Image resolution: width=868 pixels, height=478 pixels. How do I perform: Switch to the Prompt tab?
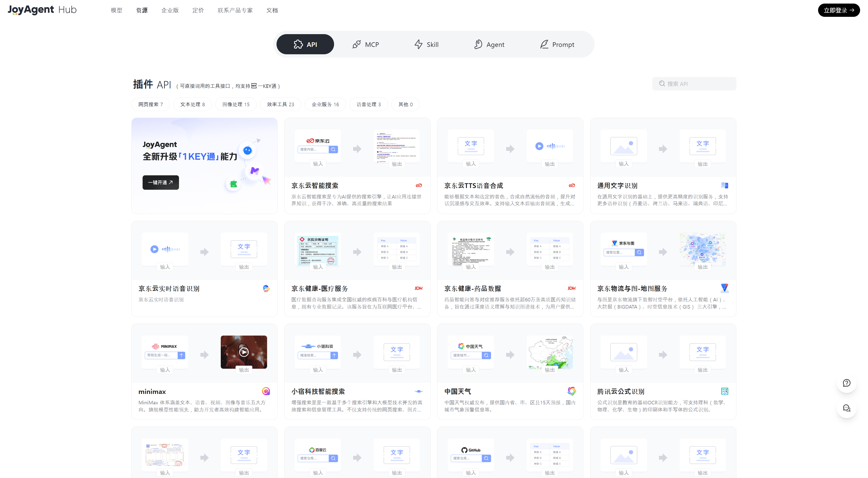[557, 45]
